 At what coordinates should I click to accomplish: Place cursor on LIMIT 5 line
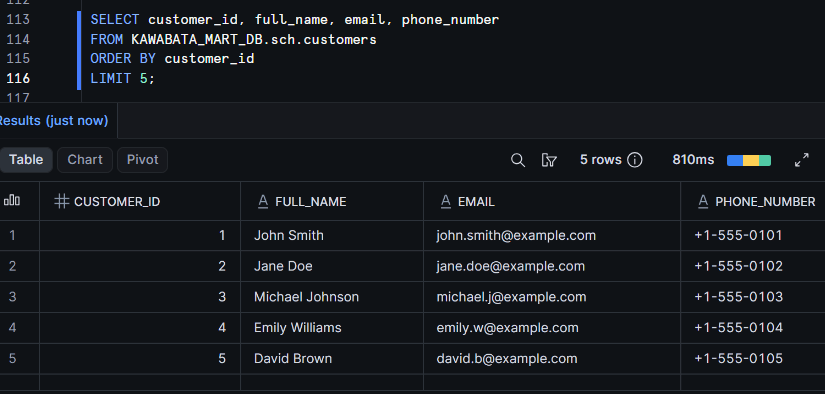point(123,78)
